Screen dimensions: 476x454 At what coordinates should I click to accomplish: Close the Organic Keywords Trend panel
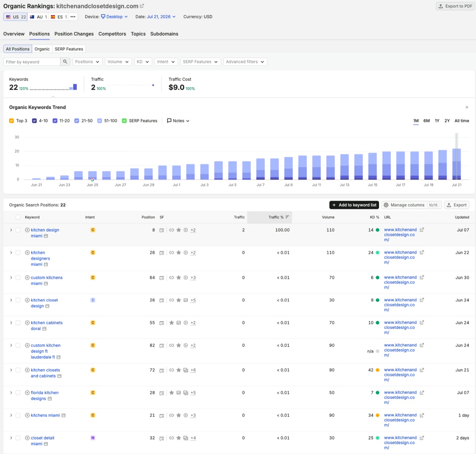point(467,107)
